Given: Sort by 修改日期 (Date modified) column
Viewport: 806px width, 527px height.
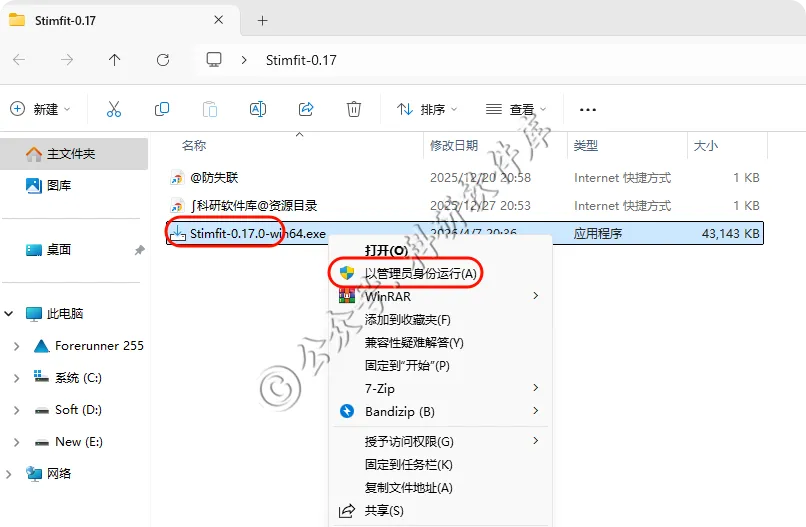Looking at the screenshot, I should click(x=454, y=146).
